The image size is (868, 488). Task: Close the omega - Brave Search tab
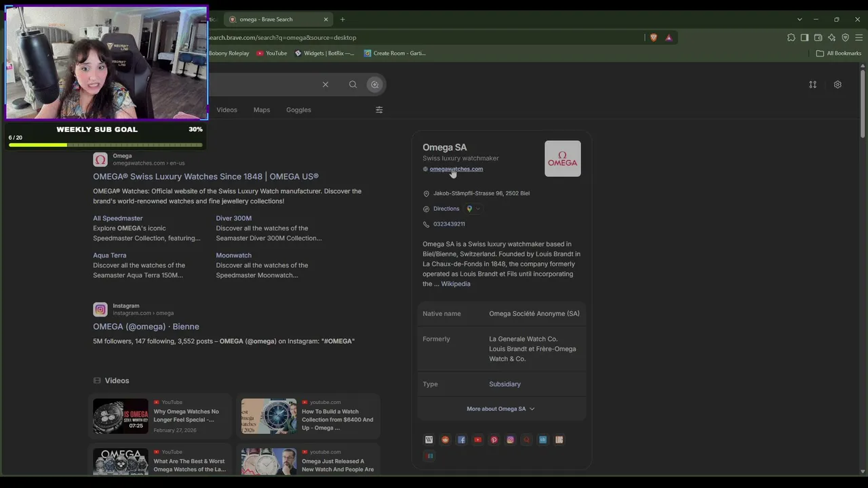click(325, 20)
